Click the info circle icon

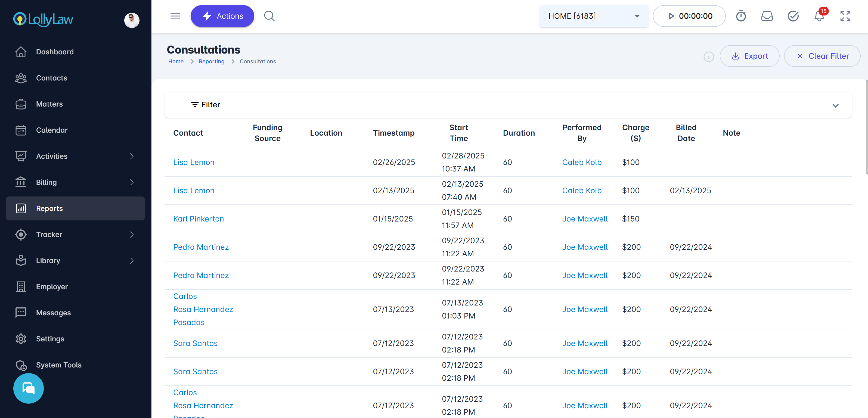(709, 57)
